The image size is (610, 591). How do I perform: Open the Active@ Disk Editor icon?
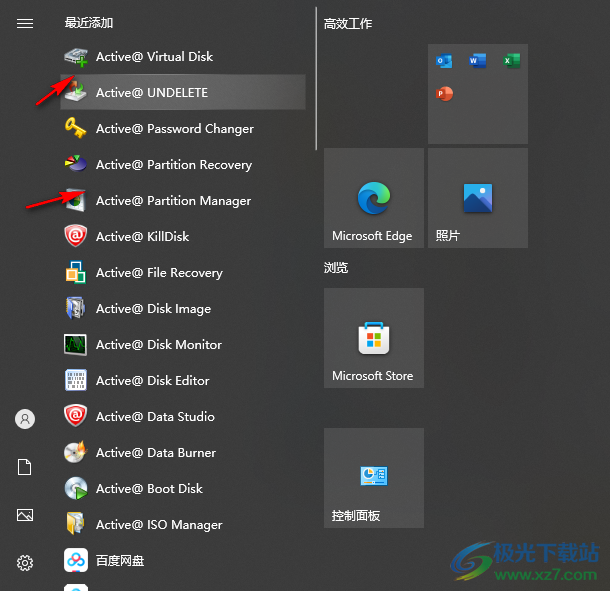point(75,380)
